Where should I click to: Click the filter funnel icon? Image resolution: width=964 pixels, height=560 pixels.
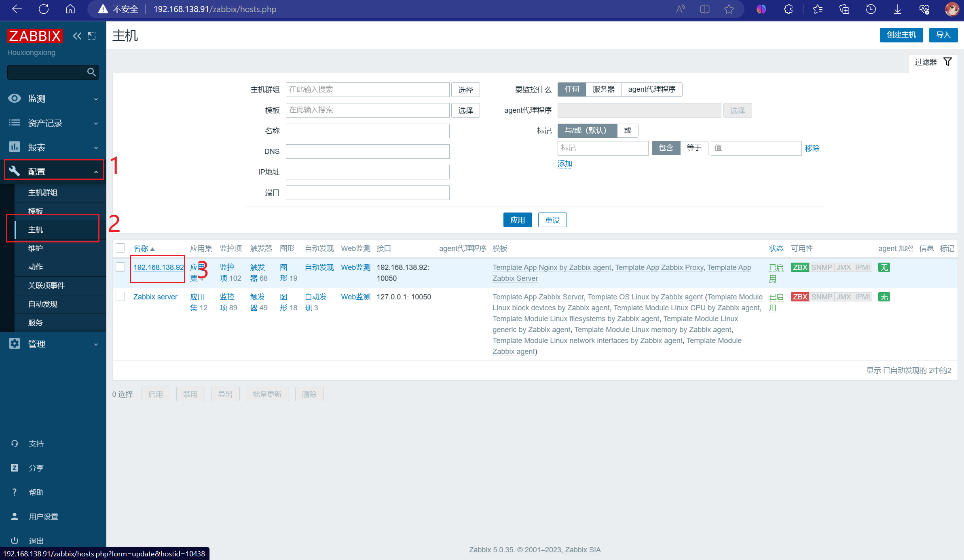coord(947,62)
